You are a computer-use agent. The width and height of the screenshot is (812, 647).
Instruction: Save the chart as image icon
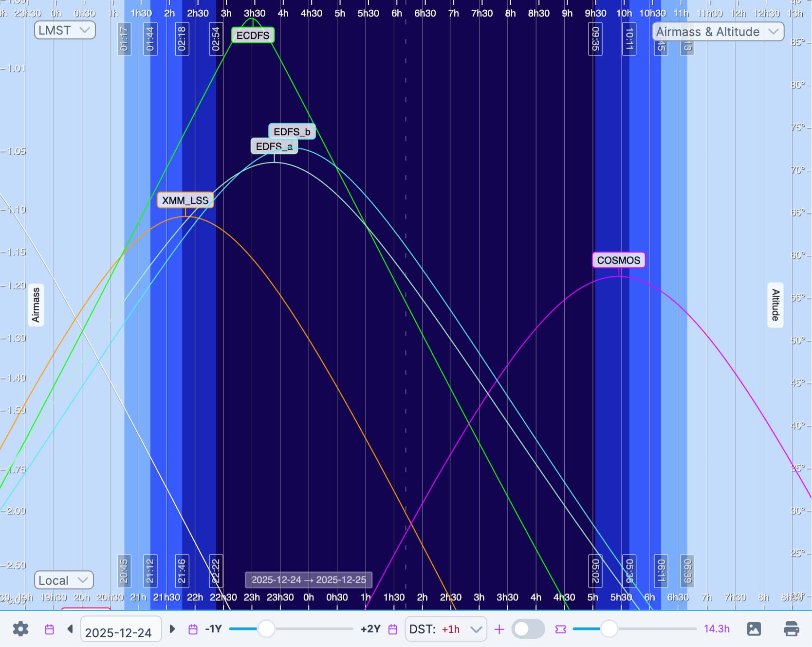[754, 629]
